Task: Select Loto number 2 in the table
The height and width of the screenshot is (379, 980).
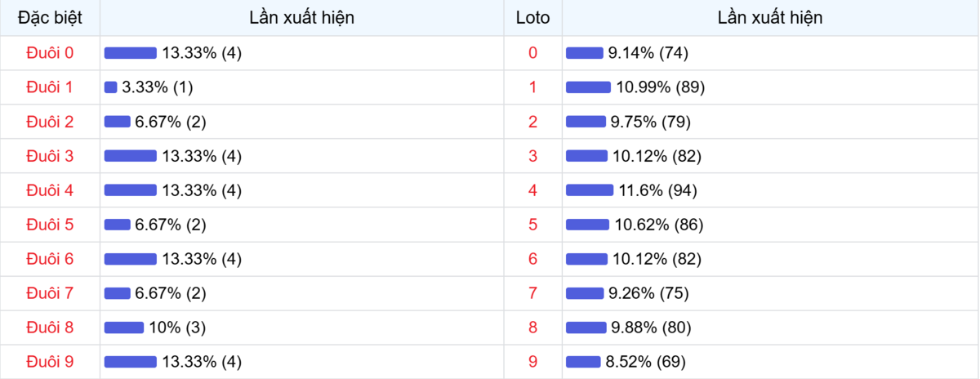Action: pyautogui.click(x=533, y=122)
